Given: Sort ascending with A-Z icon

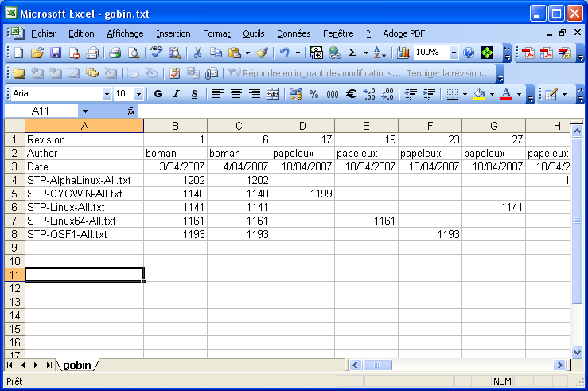Looking at the screenshot, I should point(380,53).
